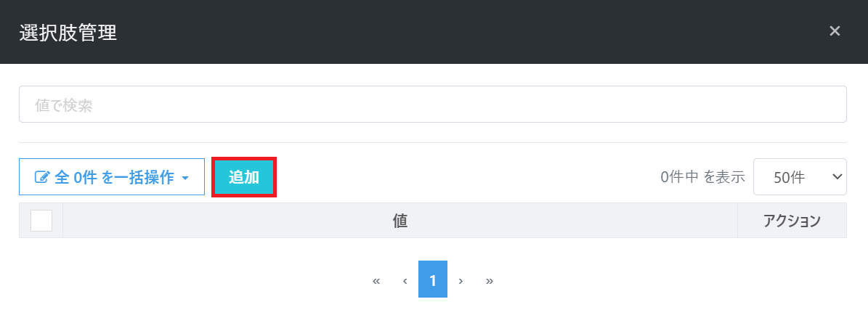
Task: Jump to last page with » icon
Action: (490, 281)
